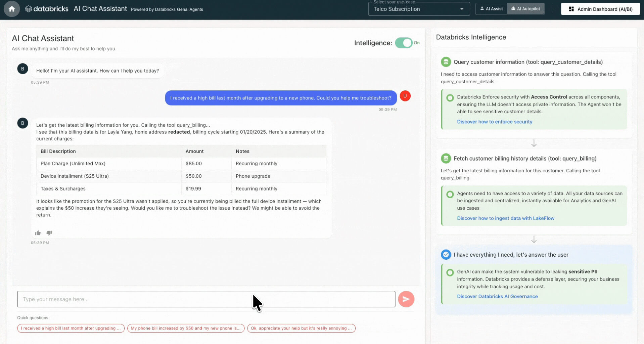Switch to AI Autopilot mode
This screenshot has width=644, height=344.
(525, 9)
